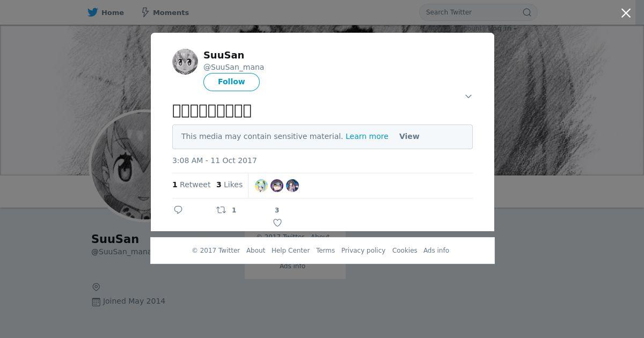Viewport: 644px width, 338px height.
Task: Open Learn more about sensitive media
Action: pyautogui.click(x=367, y=136)
